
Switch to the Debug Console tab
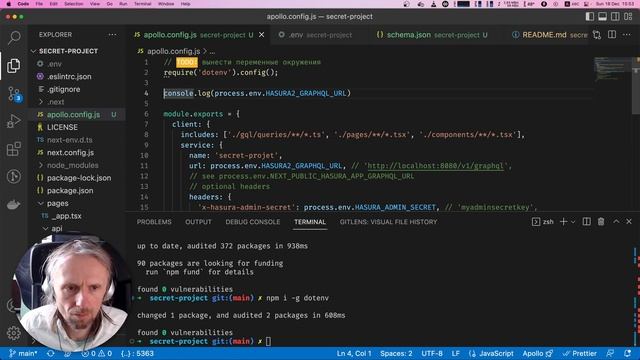(x=253, y=222)
